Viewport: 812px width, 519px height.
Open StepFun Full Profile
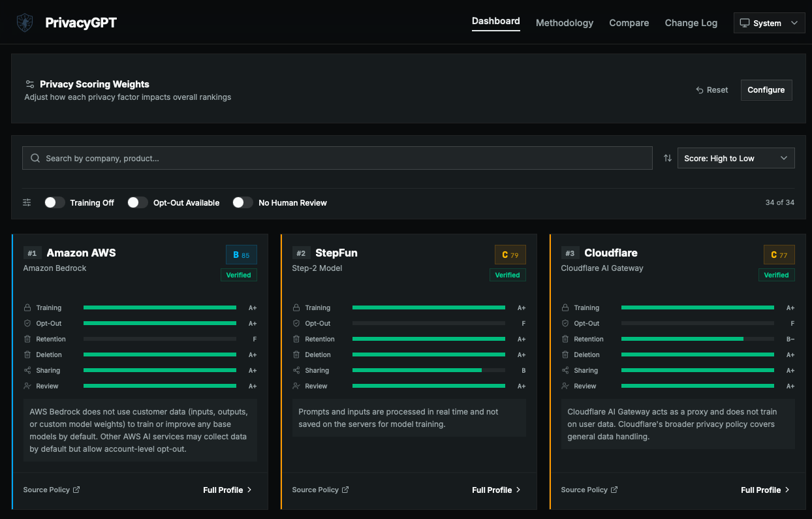pos(497,490)
